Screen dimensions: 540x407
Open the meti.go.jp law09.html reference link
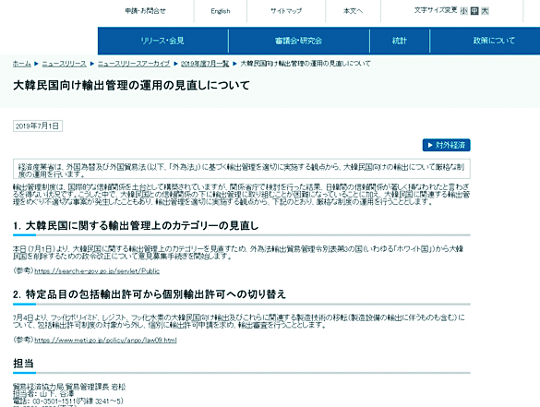(x=106, y=340)
